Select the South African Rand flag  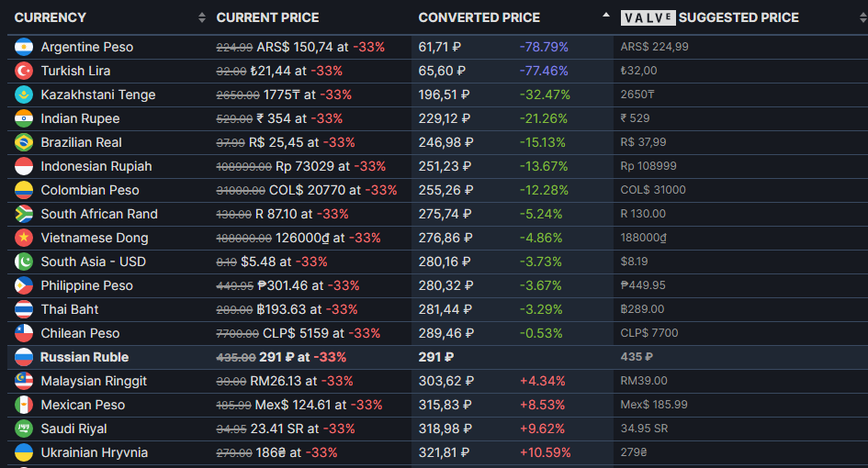pyautogui.click(x=24, y=214)
